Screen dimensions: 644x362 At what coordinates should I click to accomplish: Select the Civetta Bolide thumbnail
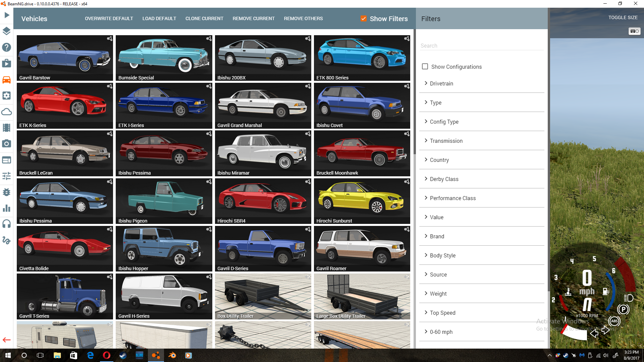65,249
